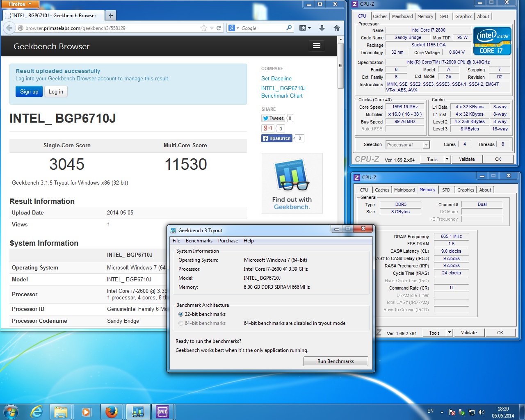Share result with the Tweet button
Screen dimensions: 525x420
click(x=273, y=118)
